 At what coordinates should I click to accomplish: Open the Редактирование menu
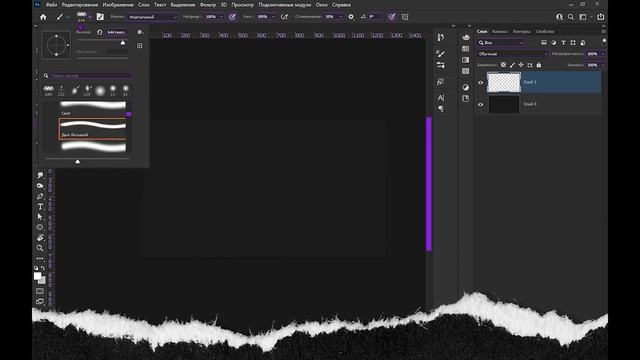click(x=80, y=5)
